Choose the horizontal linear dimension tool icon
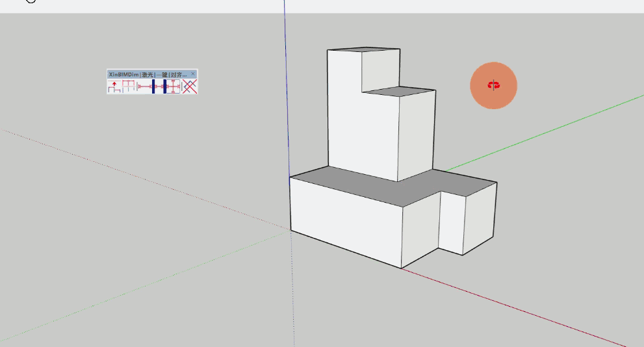 144,87
